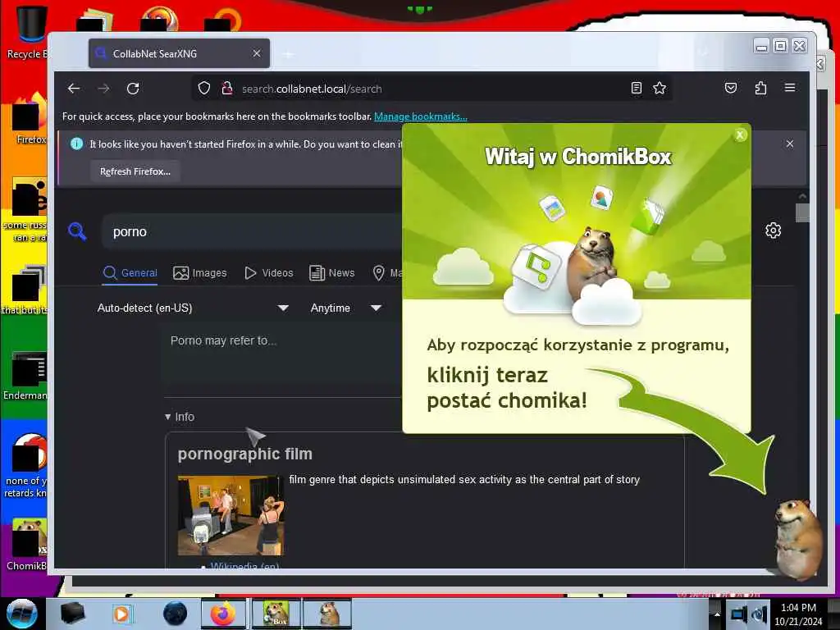
Task: Open the Save to Pocket icon
Action: [x=731, y=88]
